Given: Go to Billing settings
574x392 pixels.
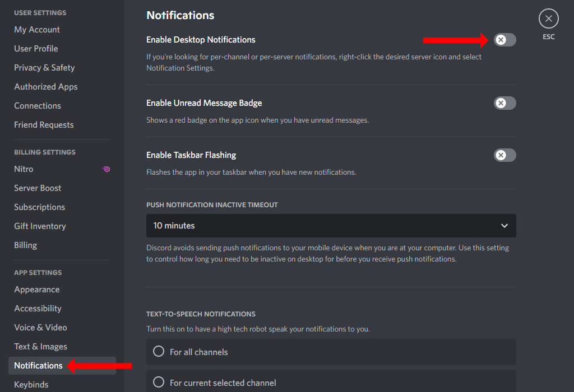Looking at the screenshot, I should click(25, 245).
